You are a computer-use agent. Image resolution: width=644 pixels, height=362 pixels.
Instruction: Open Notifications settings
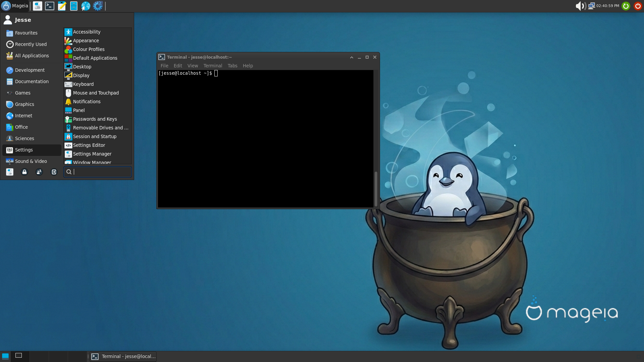coord(98,102)
